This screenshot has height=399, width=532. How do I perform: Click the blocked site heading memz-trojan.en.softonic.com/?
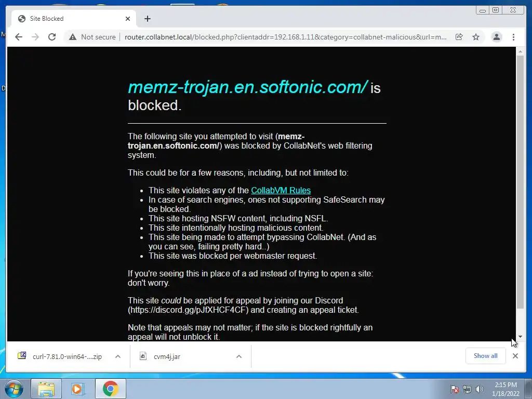coord(248,87)
